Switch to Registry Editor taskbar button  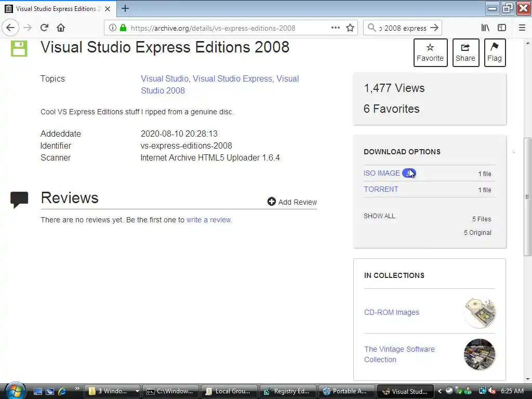[x=288, y=391]
